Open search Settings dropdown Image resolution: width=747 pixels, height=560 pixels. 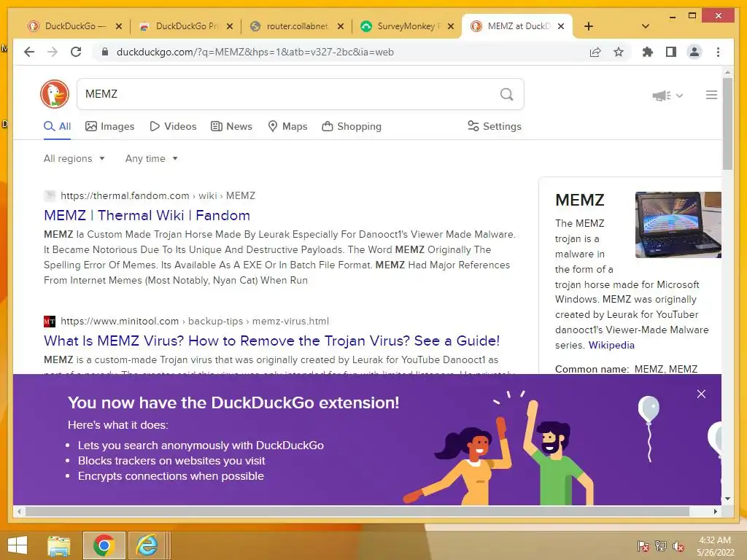[495, 126]
